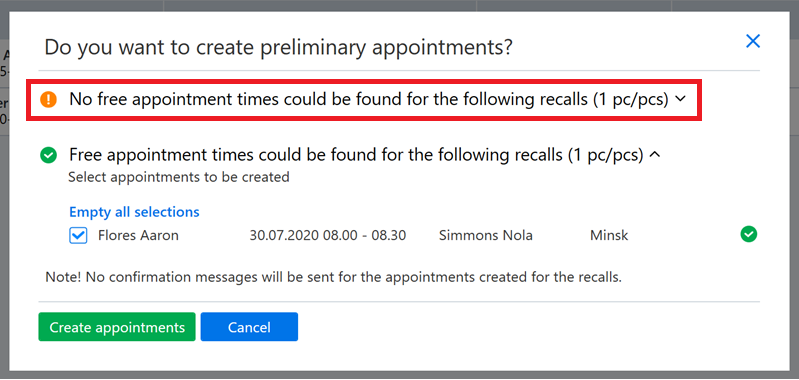Click 'Empty all selections' link
This screenshot has height=380, width=799.
tap(134, 211)
